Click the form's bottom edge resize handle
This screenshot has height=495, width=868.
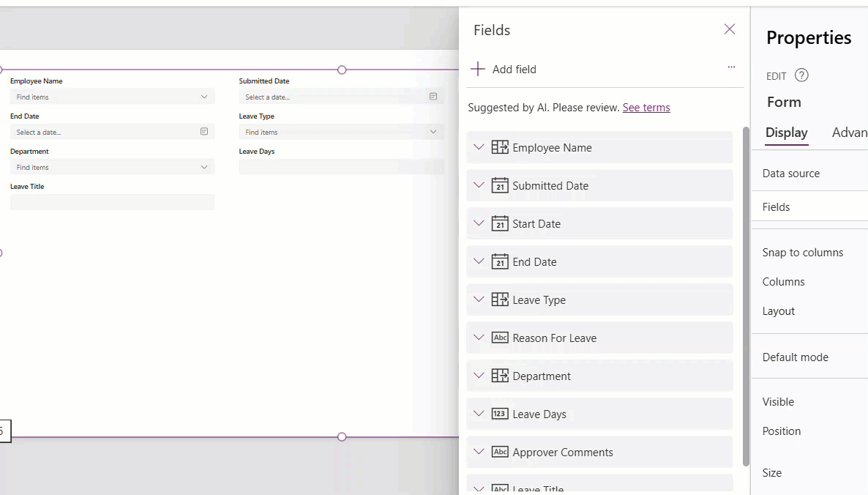[x=342, y=437]
